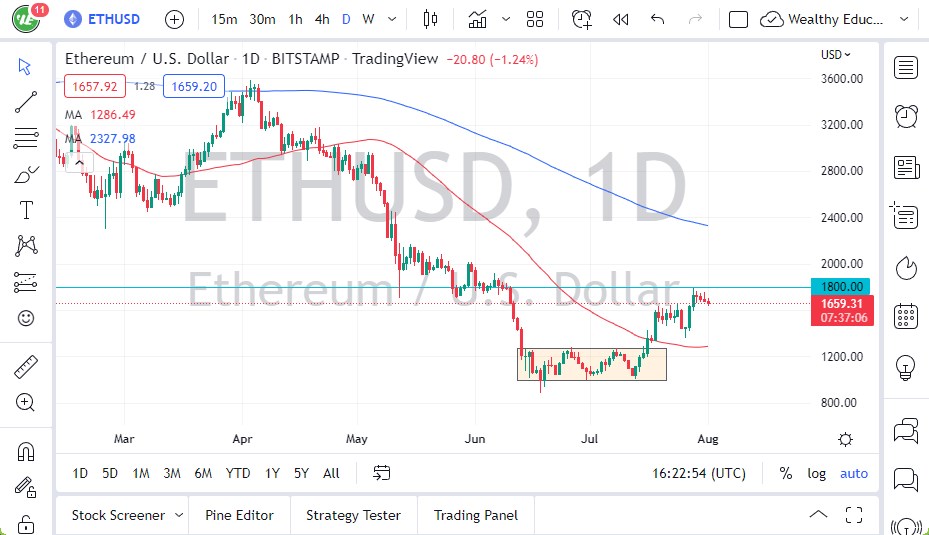This screenshot has height=535, width=929.
Task: Open the alerts clock panel
Action: [906, 116]
